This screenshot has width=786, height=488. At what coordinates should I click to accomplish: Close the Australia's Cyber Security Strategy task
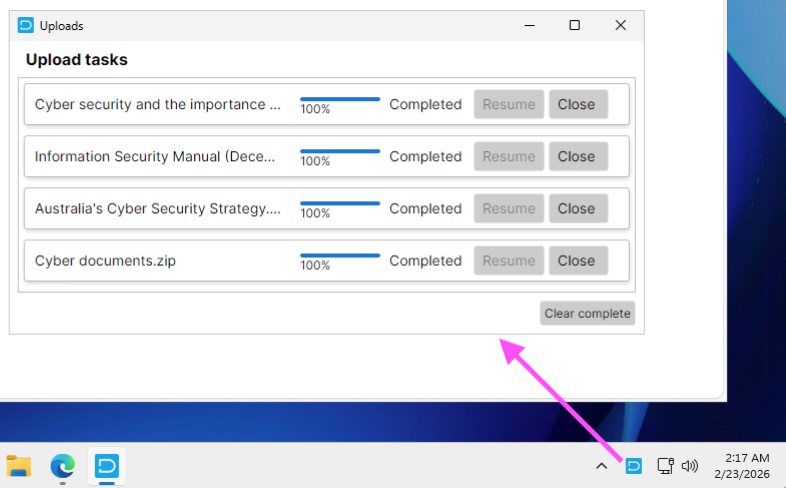pos(578,208)
